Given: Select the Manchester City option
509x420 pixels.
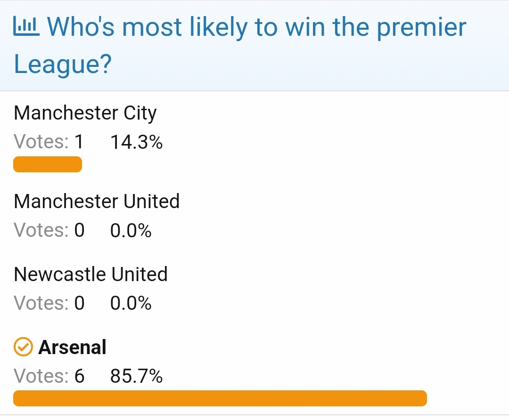Looking at the screenshot, I should pos(85,113).
